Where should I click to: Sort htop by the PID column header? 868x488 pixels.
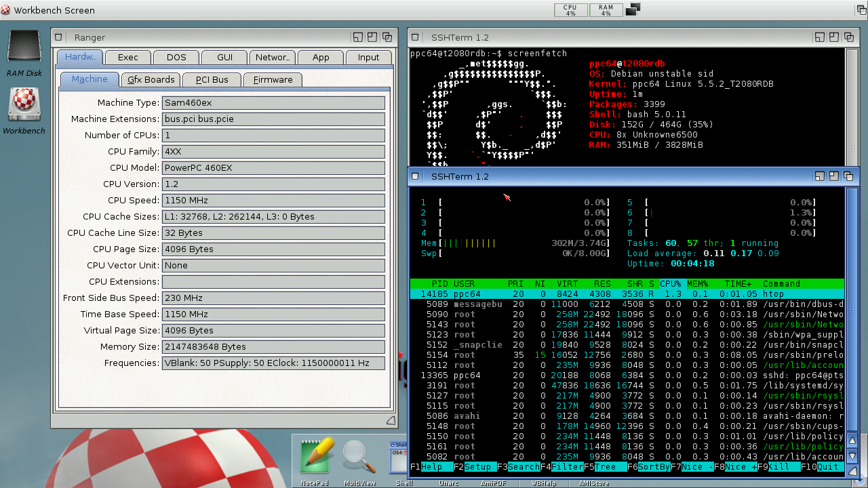click(439, 284)
